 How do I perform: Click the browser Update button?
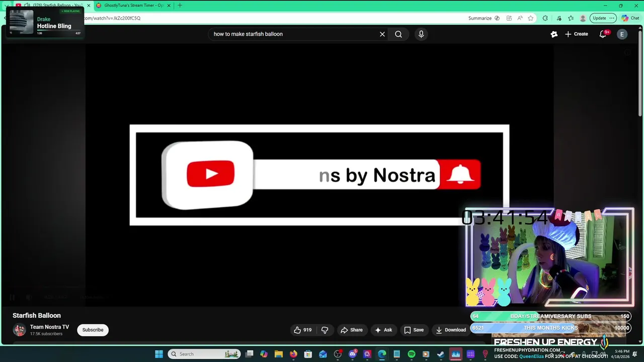click(x=603, y=18)
